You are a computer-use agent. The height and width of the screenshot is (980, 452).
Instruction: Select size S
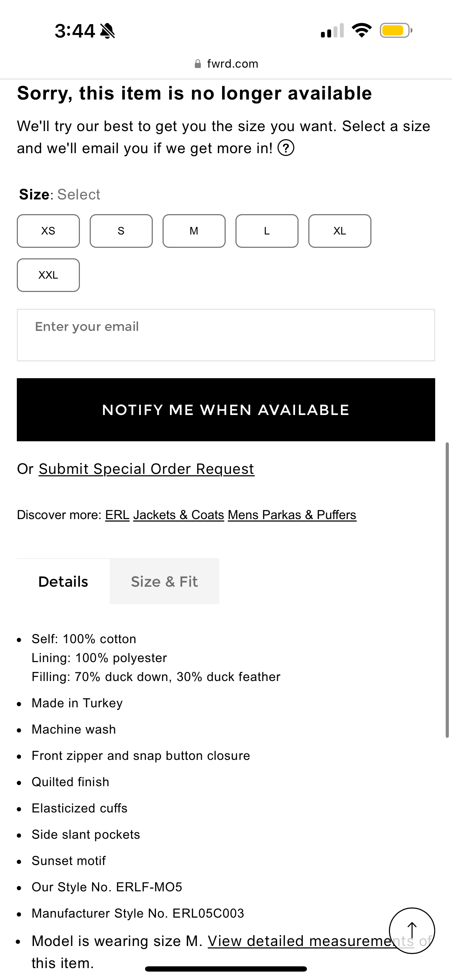click(x=121, y=231)
